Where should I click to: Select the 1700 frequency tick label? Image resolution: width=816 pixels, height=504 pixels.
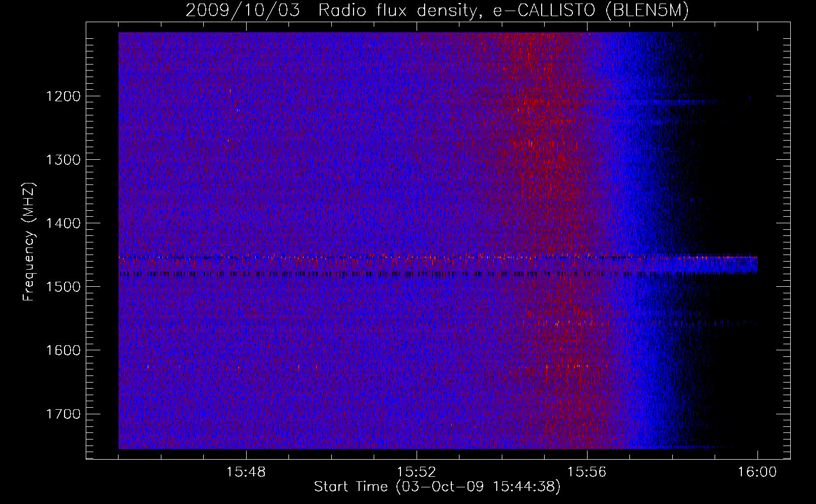(x=63, y=414)
